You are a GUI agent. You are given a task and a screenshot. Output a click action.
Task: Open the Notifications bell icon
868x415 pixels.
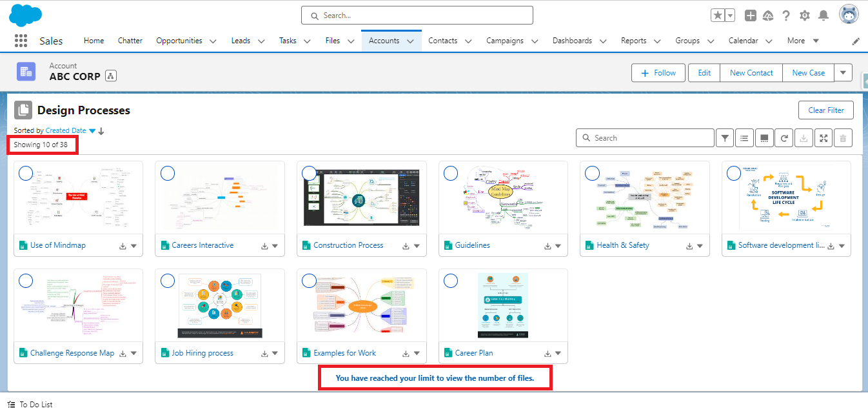tap(824, 15)
